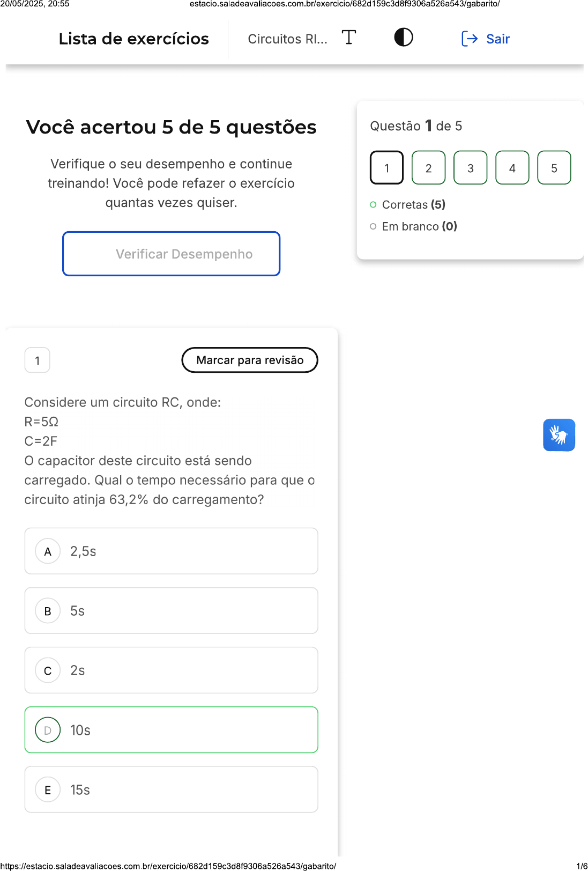Pick answer option D 10s

171,729
